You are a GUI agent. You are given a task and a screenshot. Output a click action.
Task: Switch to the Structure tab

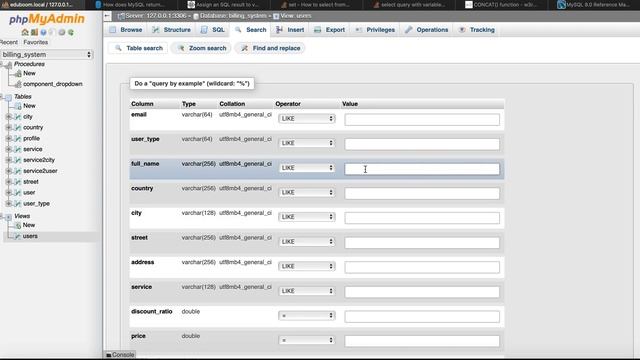pyautogui.click(x=171, y=30)
